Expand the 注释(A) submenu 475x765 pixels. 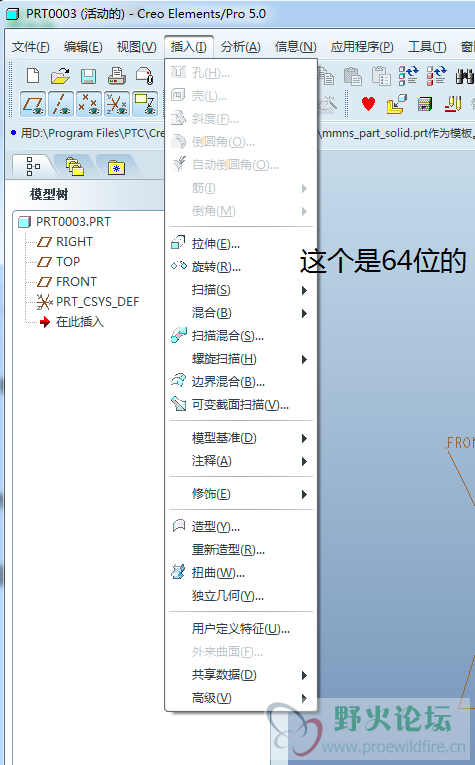[241, 461]
